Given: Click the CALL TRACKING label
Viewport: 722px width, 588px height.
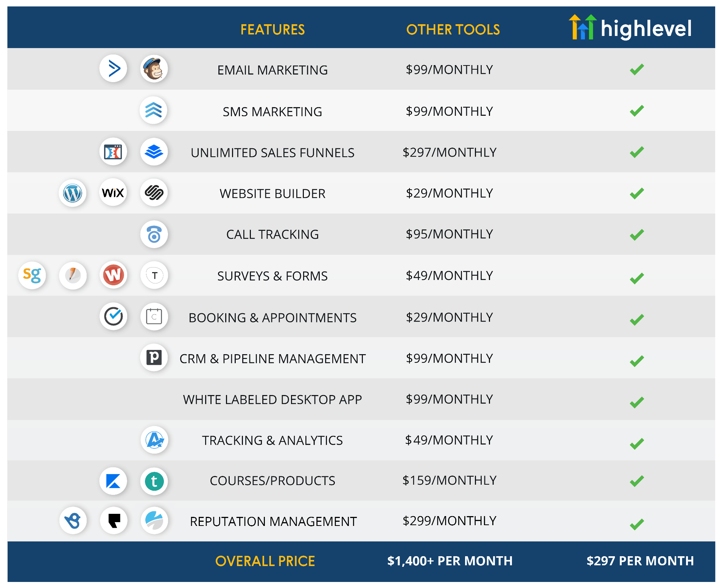Looking at the screenshot, I should click(272, 234).
